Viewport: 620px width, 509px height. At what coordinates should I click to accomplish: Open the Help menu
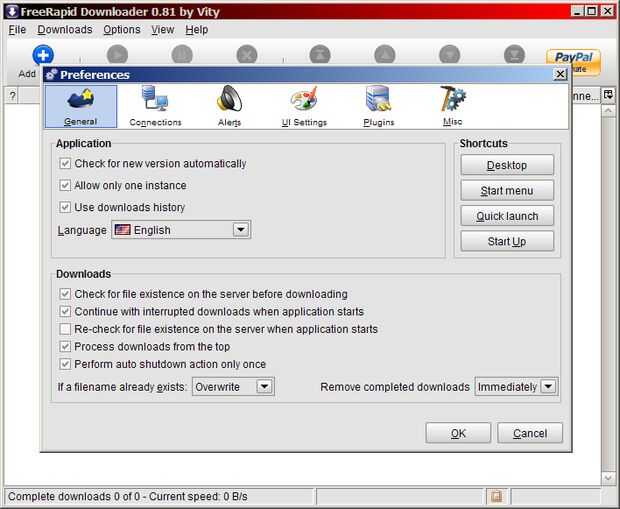197,30
